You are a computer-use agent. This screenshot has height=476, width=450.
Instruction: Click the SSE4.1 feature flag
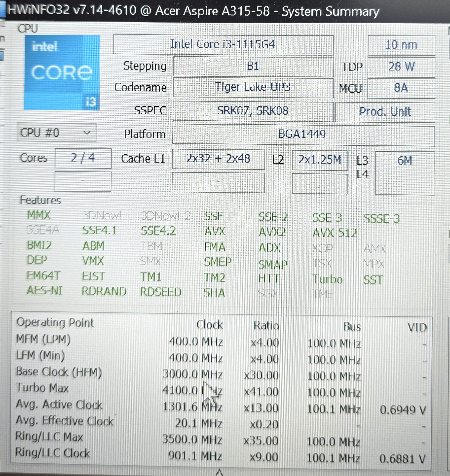(100, 231)
